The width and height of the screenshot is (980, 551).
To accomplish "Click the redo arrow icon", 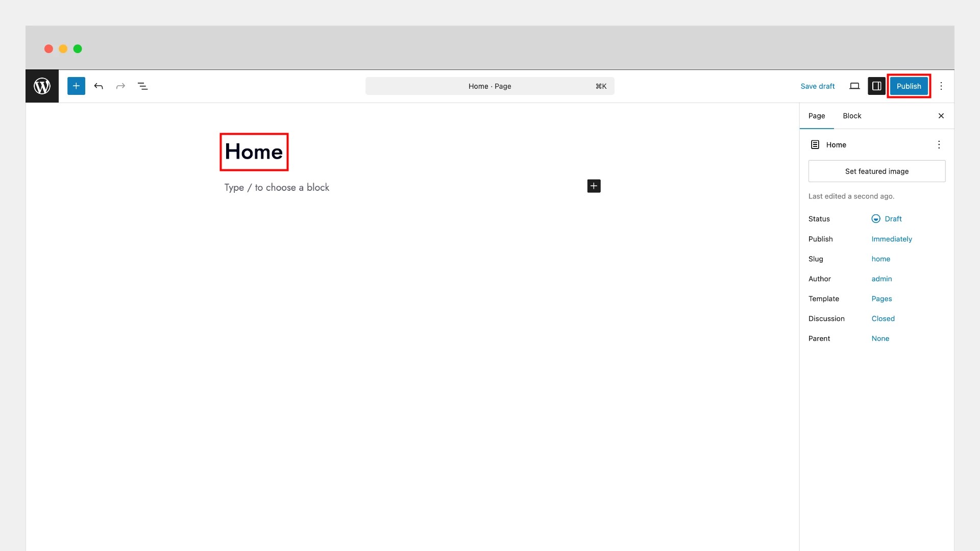I will click(120, 86).
